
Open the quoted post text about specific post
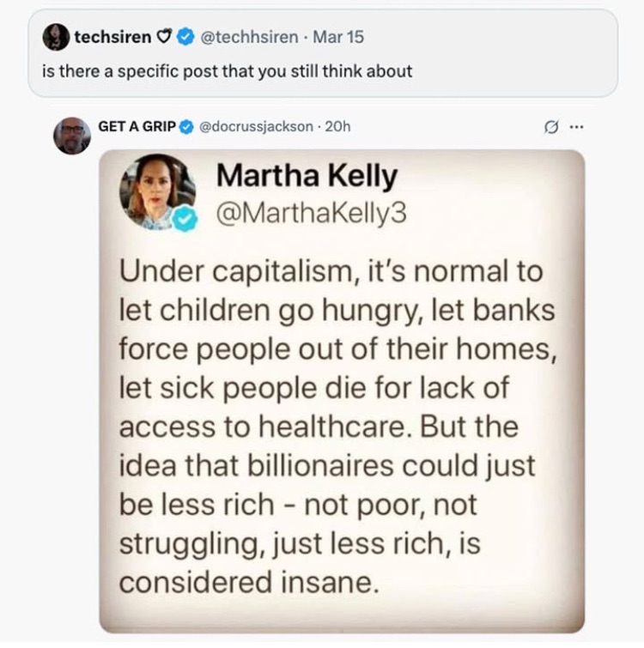pos(228,70)
